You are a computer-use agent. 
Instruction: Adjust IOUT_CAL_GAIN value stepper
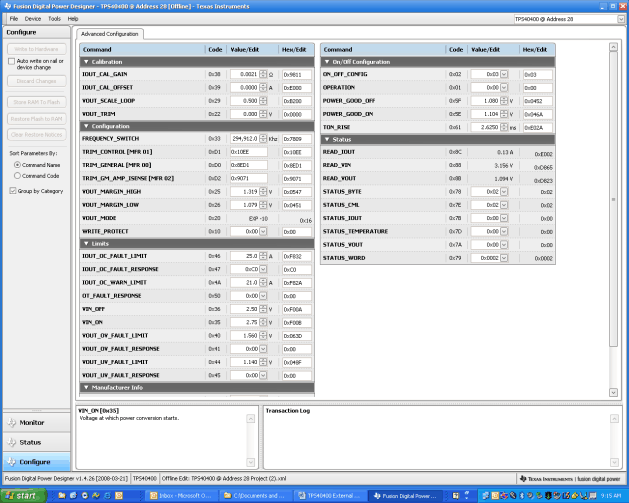263,74
